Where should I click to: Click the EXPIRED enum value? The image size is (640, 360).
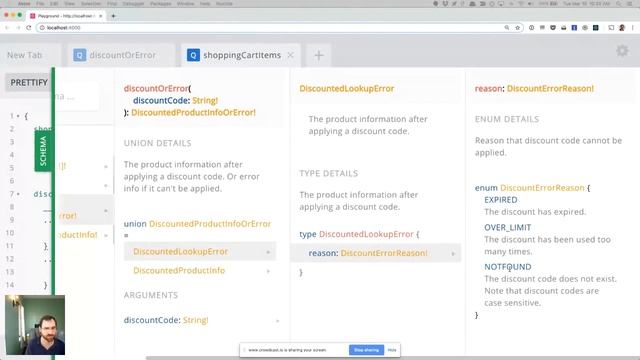coord(500,200)
